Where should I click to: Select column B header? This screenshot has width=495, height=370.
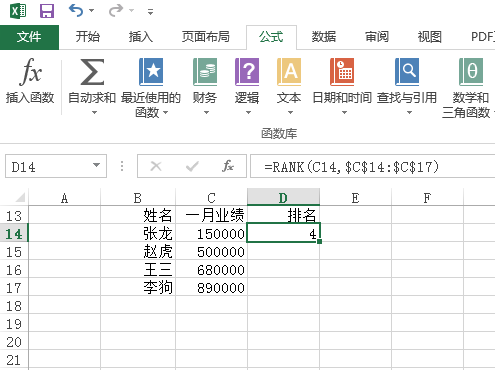138,198
